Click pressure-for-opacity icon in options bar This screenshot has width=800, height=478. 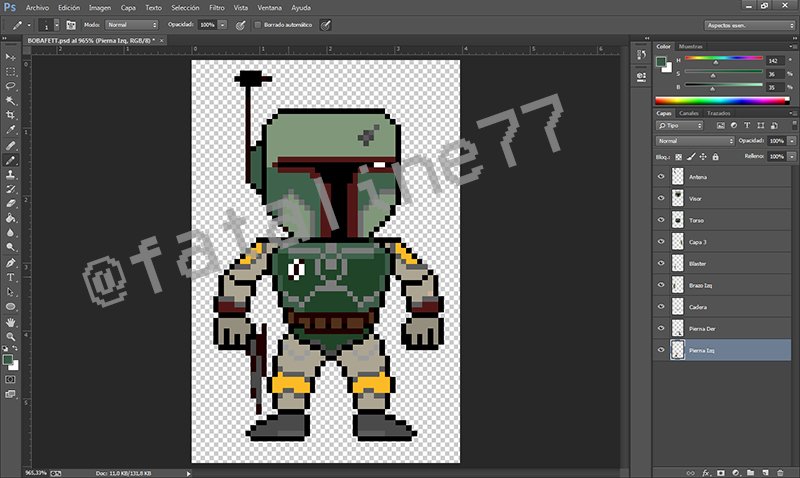point(240,25)
